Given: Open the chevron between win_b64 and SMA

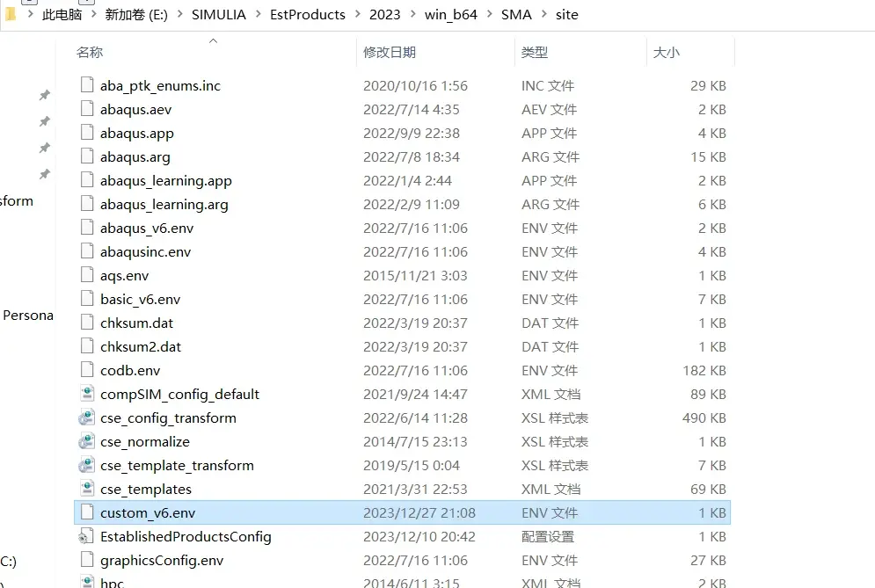Looking at the screenshot, I should [490, 15].
